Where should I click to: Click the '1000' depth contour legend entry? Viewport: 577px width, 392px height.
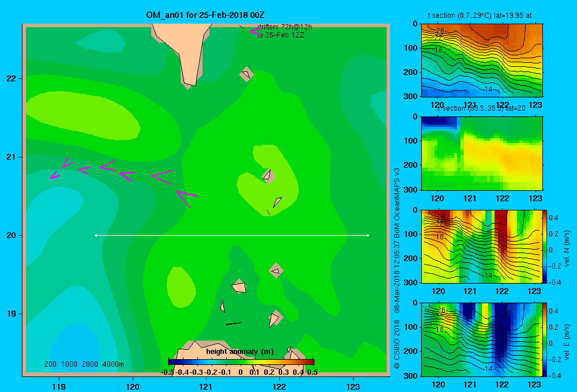click(x=69, y=364)
